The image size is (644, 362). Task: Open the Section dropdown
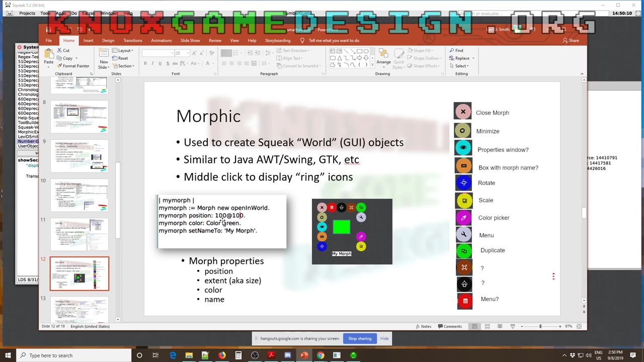pyautogui.click(x=123, y=66)
